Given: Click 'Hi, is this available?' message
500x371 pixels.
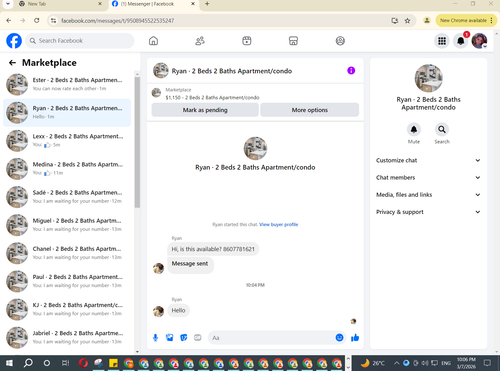Looking at the screenshot, I should 213,249.
